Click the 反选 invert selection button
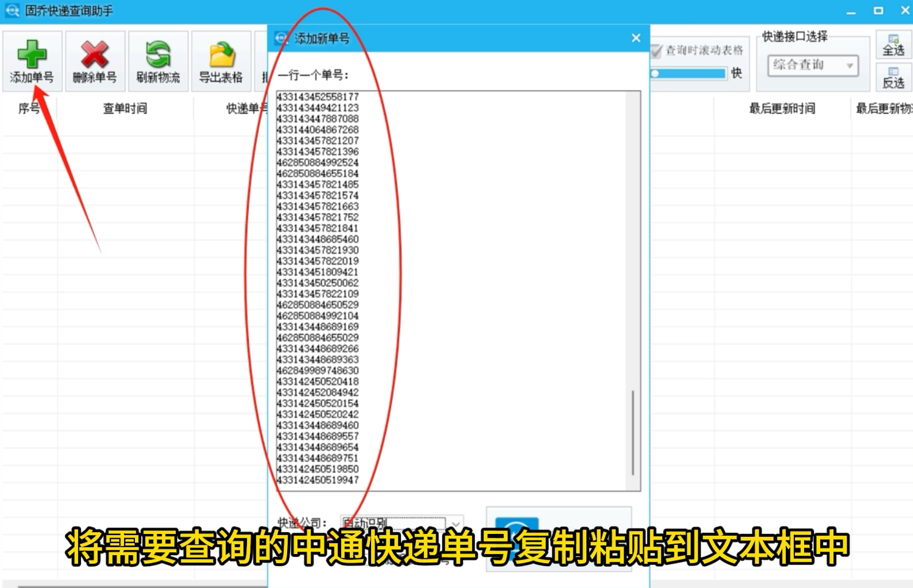913x588 pixels. [894, 77]
